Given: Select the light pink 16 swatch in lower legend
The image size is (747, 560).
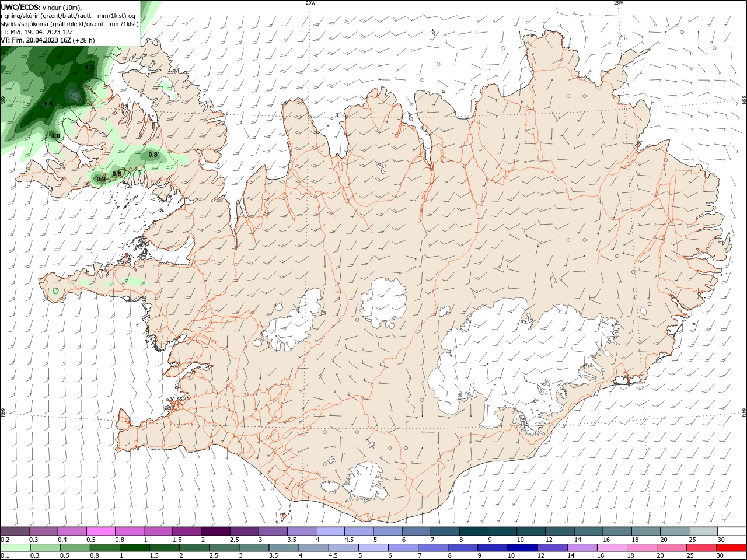Looking at the screenshot, I should click(x=612, y=548).
